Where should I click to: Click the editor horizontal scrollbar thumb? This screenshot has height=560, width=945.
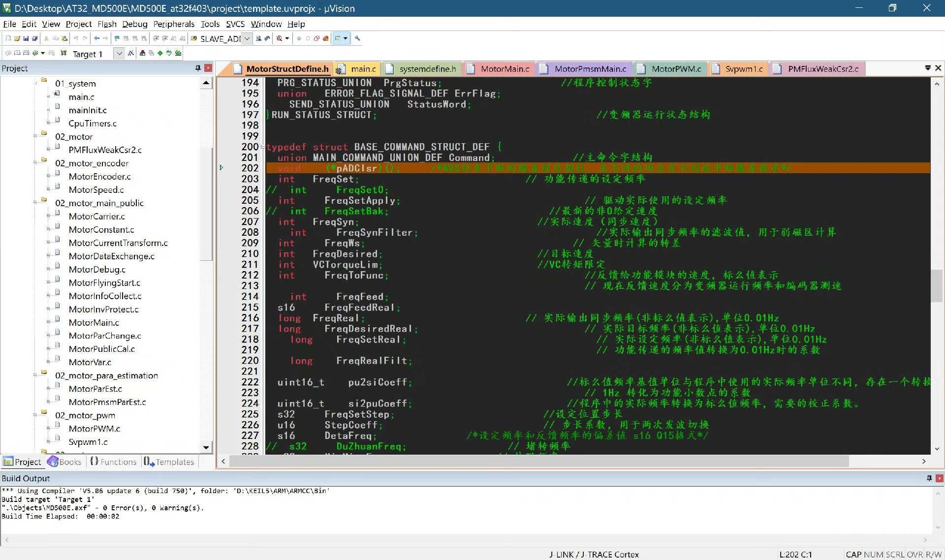coord(539,462)
